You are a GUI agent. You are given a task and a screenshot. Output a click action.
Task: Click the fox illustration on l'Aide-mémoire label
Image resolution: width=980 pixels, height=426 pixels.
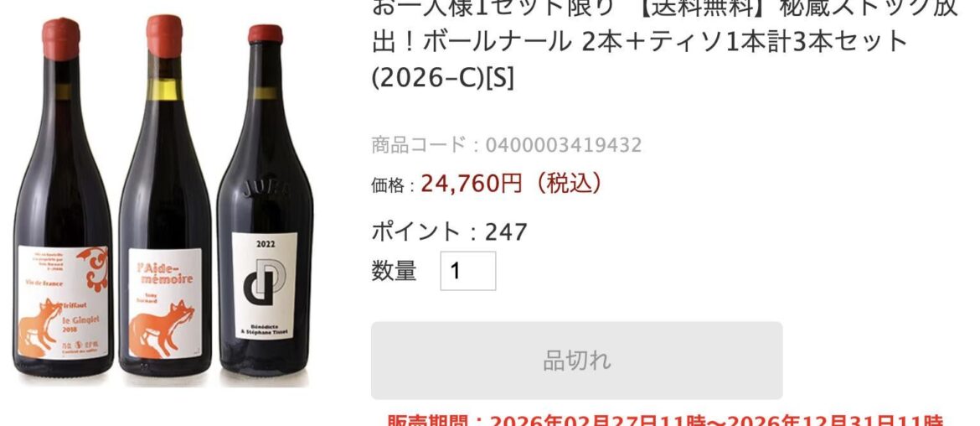coord(152,327)
